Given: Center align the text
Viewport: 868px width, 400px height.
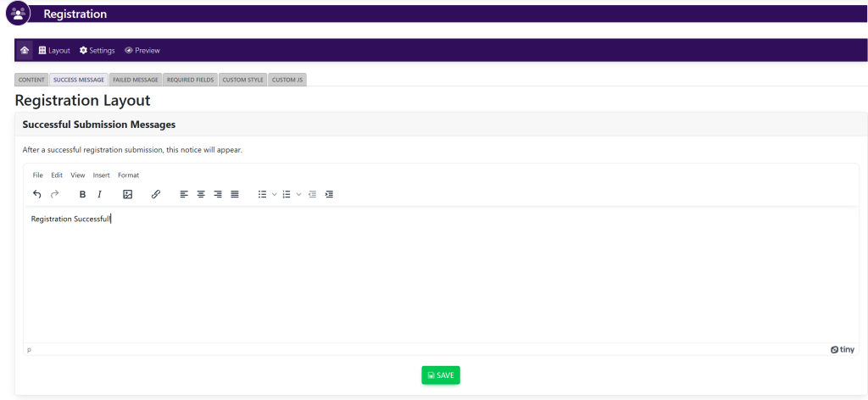Looking at the screenshot, I should (201, 194).
